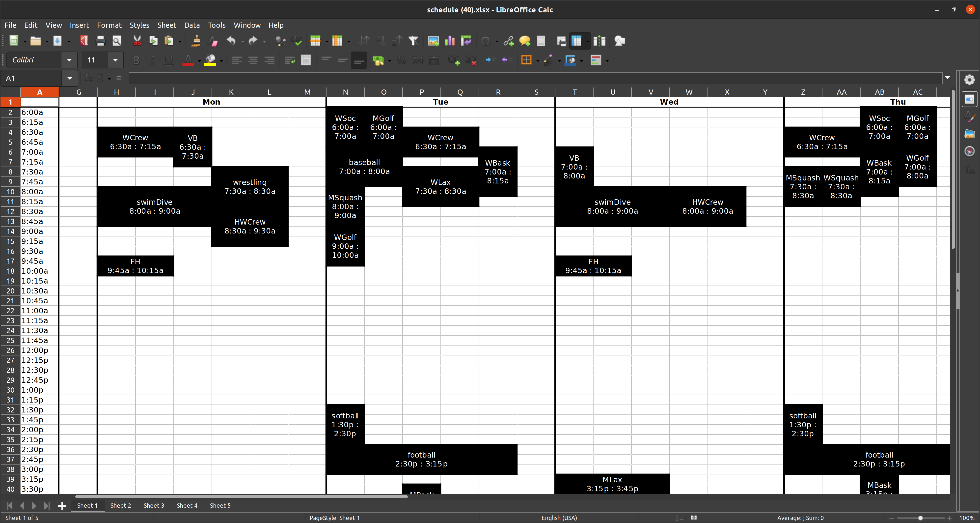Viewport: 980px width, 523px height.
Task: Open the Gallery sidebar panel
Action: coord(970,134)
